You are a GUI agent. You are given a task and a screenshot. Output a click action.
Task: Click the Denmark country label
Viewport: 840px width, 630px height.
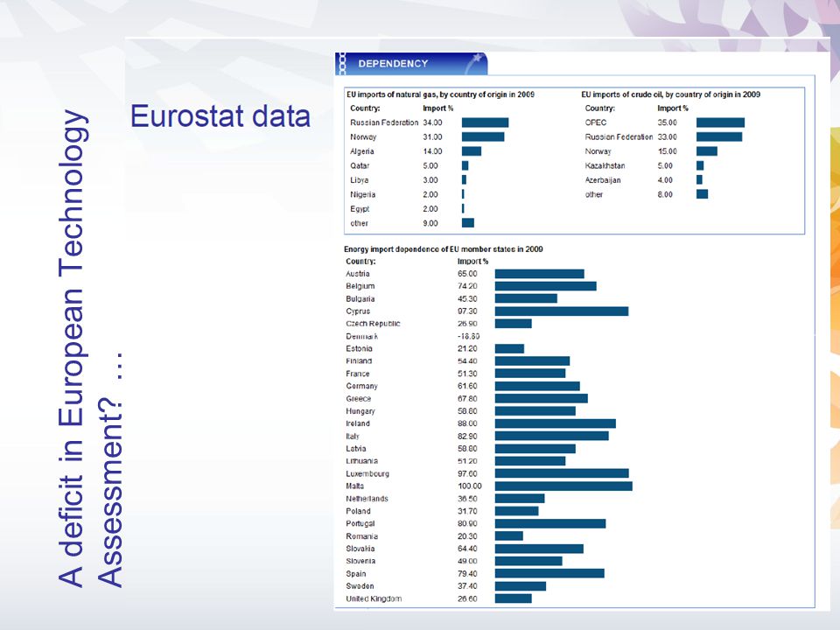tap(362, 336)
